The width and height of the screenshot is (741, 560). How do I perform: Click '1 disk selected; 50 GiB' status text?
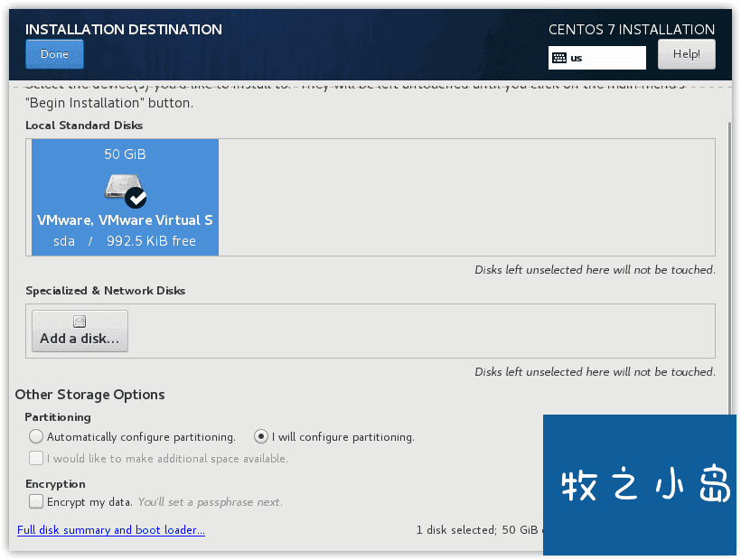477,530
